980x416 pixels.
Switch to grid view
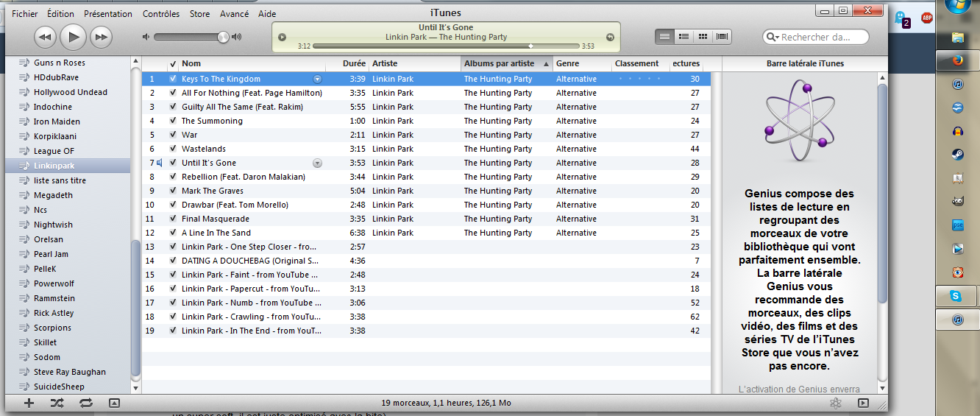703,36
